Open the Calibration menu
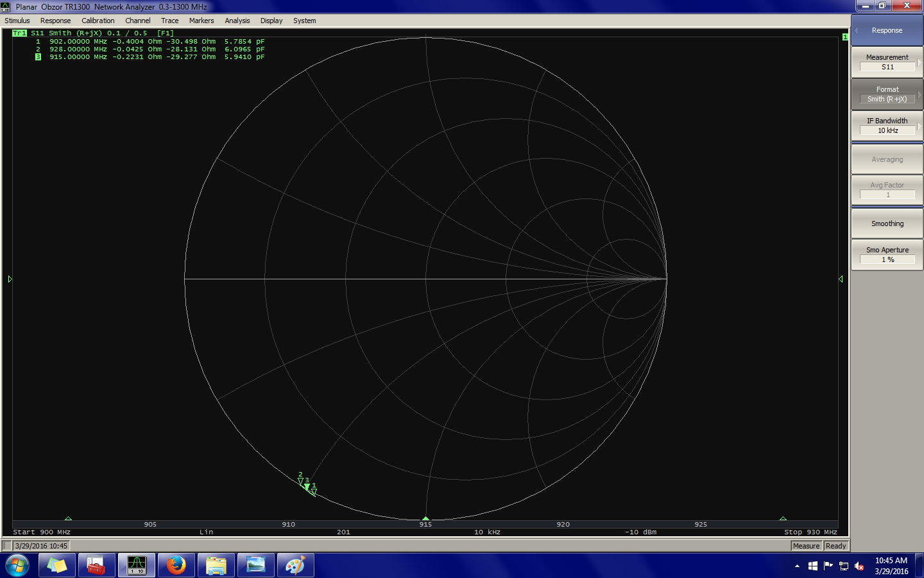This screenshot has width=924, height=578. tap(98, 21)
